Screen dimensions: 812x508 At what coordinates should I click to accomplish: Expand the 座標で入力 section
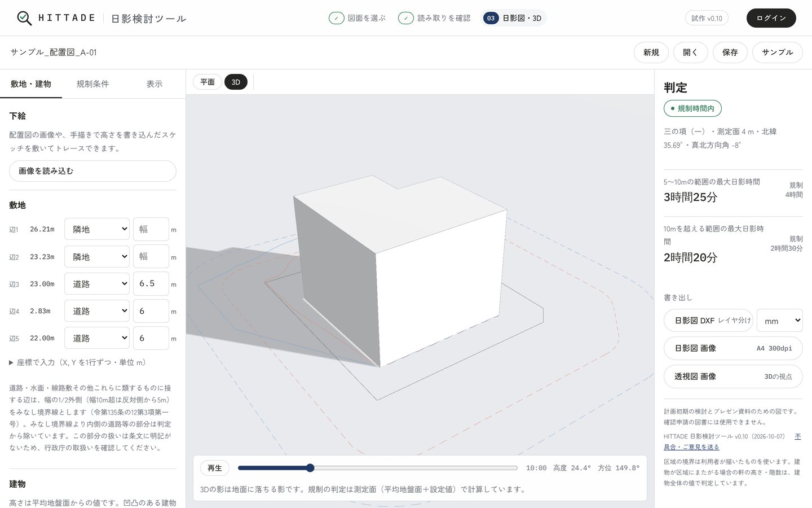click(x=77, y=362)
